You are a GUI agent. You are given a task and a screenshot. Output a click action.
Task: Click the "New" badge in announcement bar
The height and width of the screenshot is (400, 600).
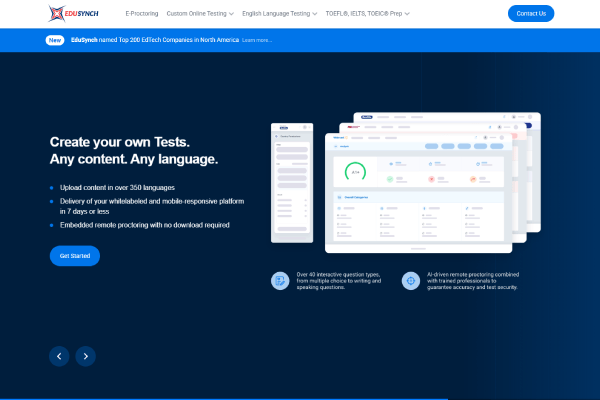54,40
